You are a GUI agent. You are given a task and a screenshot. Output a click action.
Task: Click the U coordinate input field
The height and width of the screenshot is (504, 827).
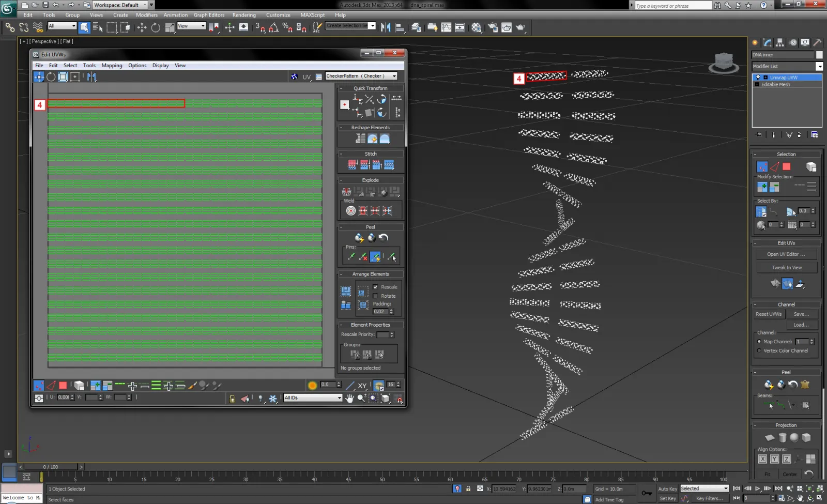[x=63, y=398]
